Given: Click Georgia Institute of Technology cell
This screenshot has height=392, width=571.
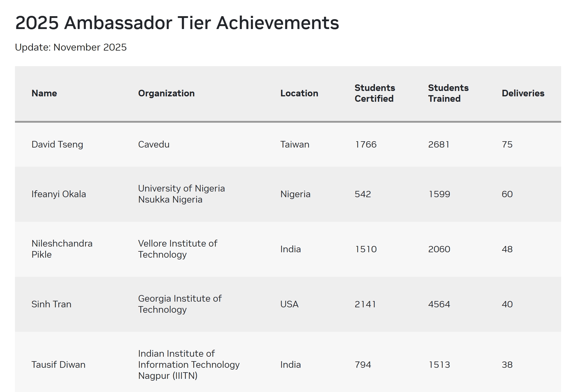Looking at the screenshot, I should point(180,304).
